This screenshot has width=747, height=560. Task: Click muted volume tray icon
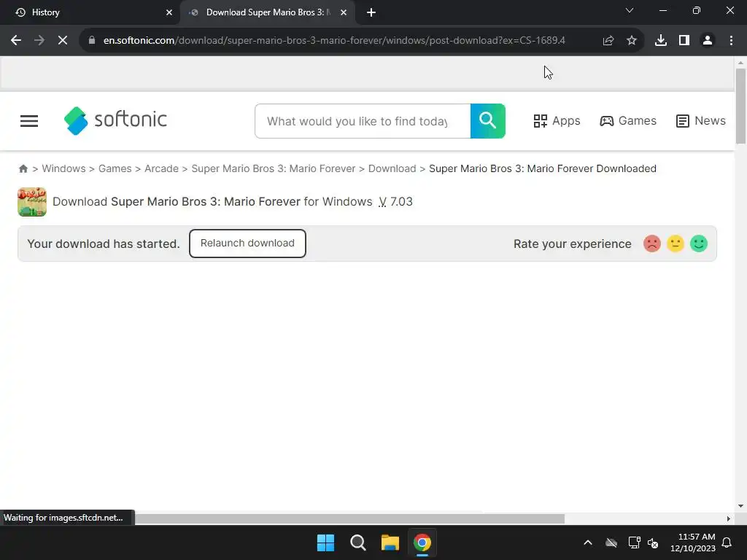click(x=653, y=542)
